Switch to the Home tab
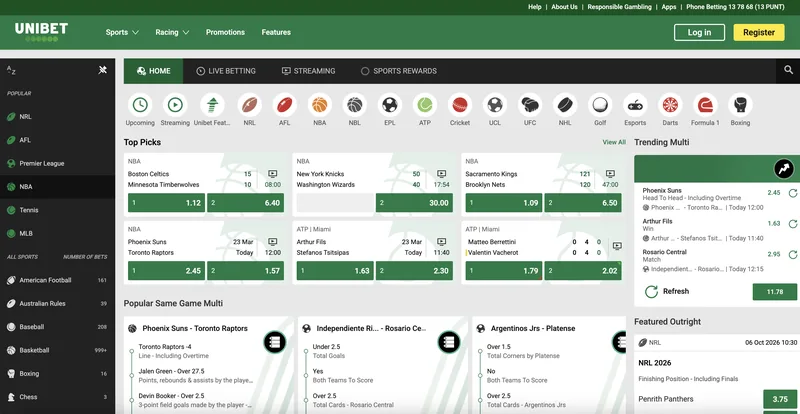The image size is (800, 414). 154,71
